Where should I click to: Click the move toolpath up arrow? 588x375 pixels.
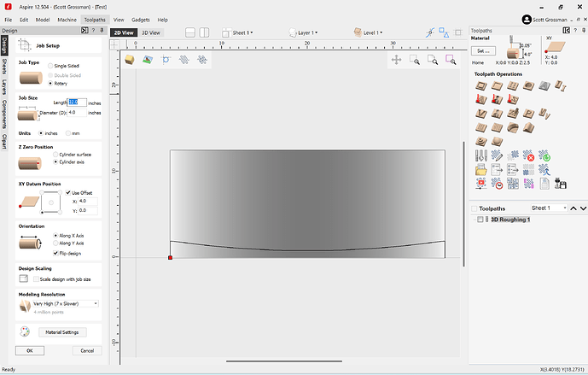[574, 208]
